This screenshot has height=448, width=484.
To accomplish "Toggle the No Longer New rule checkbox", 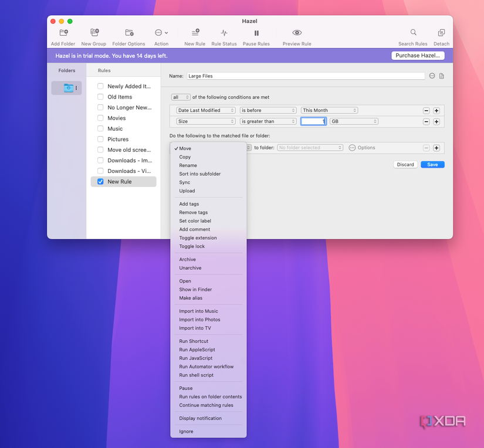I will click(100, 107).
